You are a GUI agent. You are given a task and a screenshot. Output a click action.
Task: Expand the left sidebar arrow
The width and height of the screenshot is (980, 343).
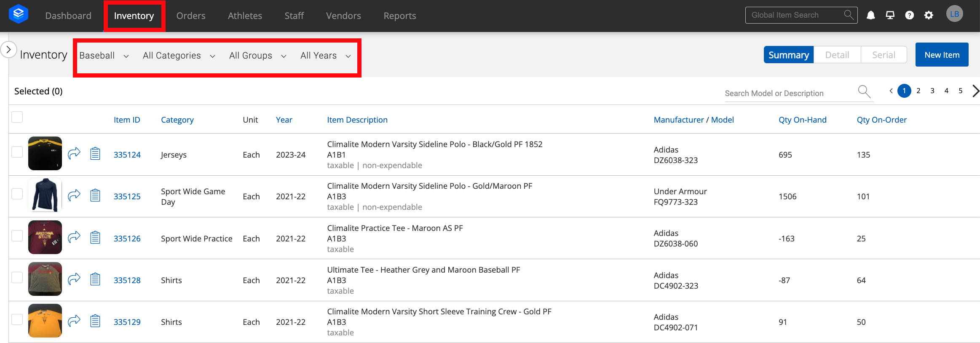8,50
